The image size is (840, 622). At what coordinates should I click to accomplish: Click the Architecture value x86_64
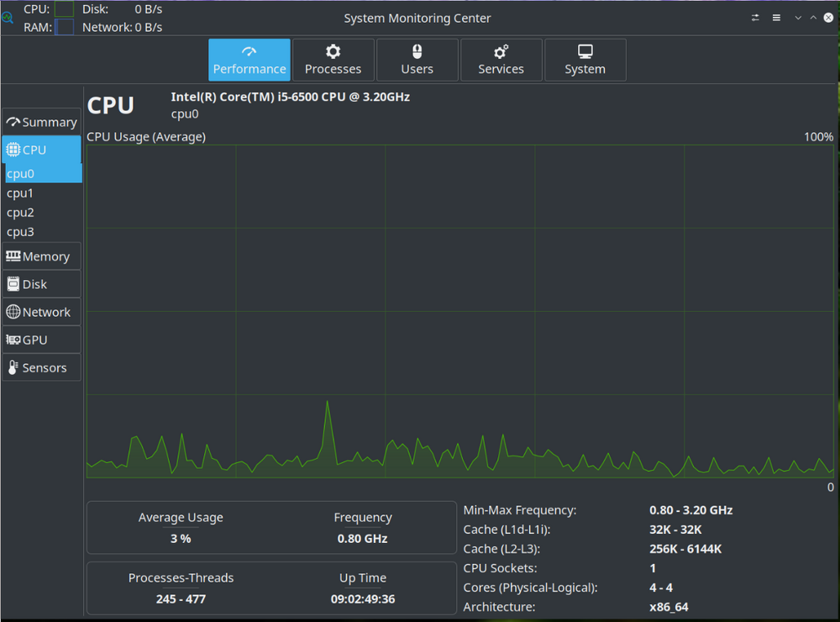[x=669, y=607]
